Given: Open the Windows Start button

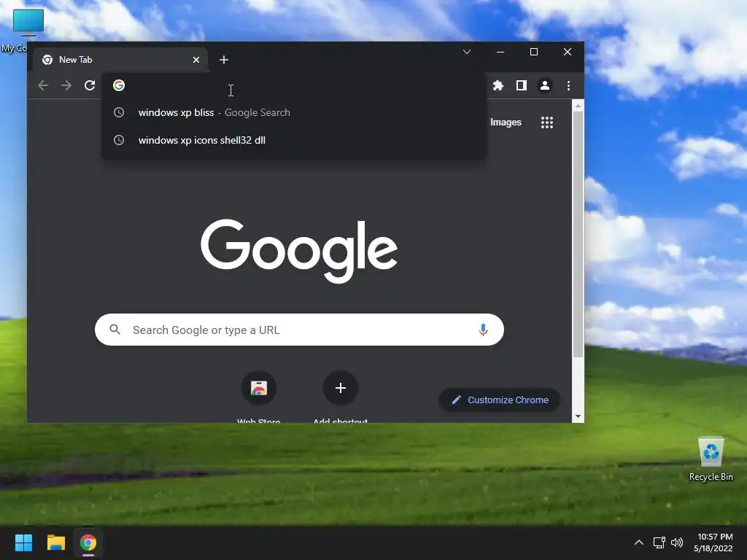Looking at the screenshot, I should pyautogui.click(x=23, y=542).
